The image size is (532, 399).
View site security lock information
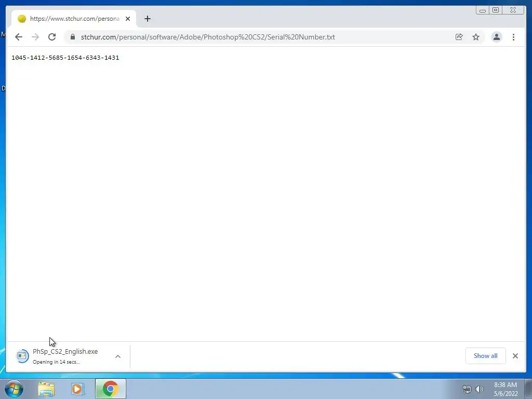[72, 37]
